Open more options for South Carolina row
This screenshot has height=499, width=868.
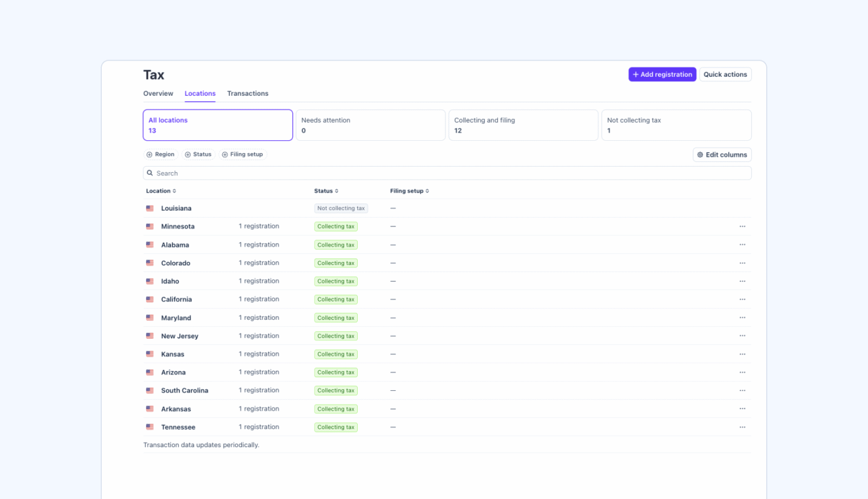pyautogui.click(x=742, y=390)
